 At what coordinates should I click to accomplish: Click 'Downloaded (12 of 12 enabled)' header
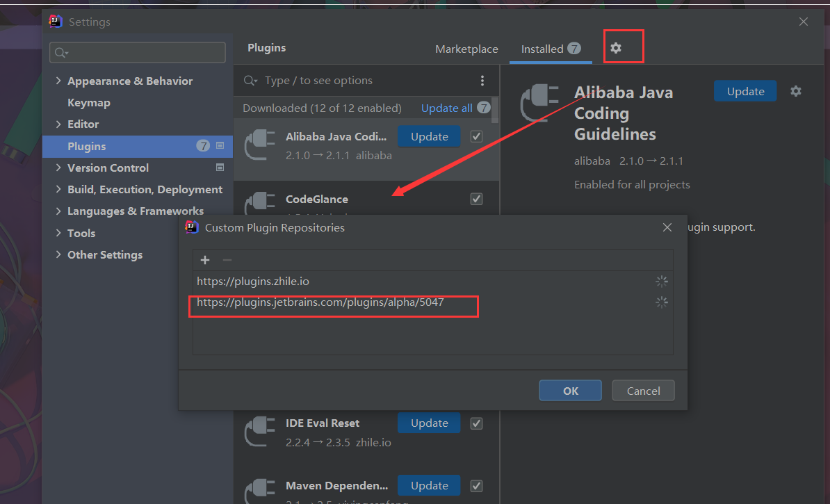[322, 108]
